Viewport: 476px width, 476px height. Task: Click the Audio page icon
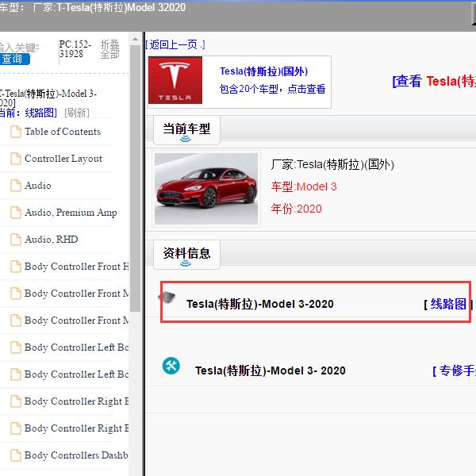[16, 186]
